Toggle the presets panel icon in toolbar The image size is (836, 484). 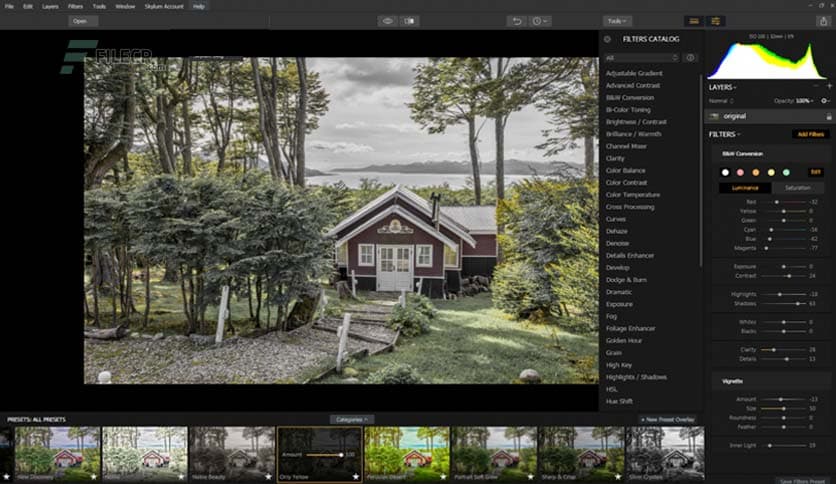tap(694, 21)
